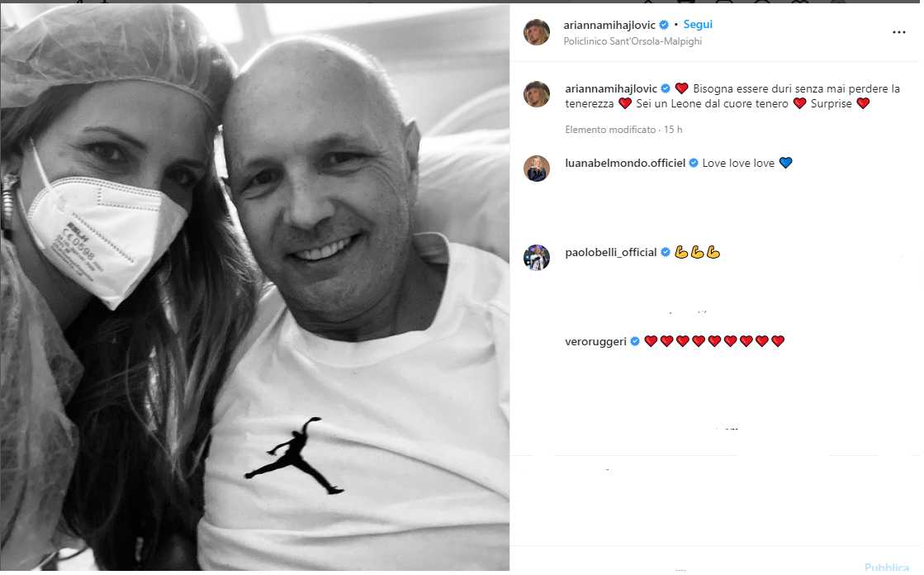Image resolution: width=924 pixels, height=575 pixels.
Task: Follow the account with Segui
Action: [x=698, y=25]
